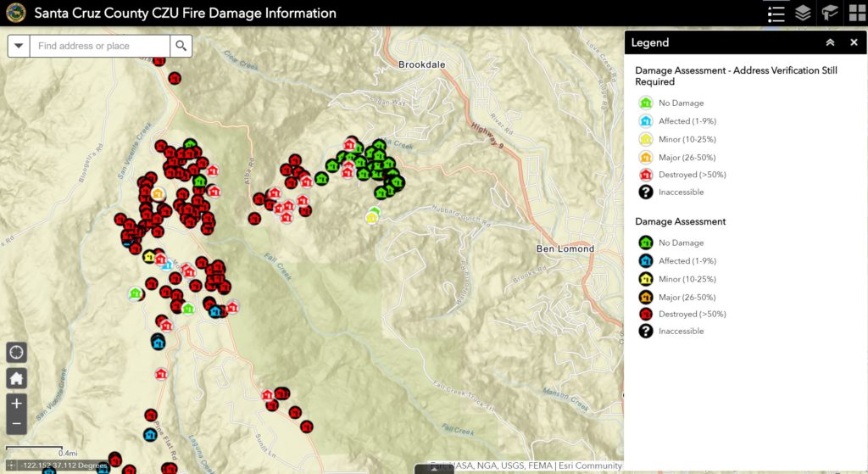Click the Esri Community attribution text

coord(590,466)
